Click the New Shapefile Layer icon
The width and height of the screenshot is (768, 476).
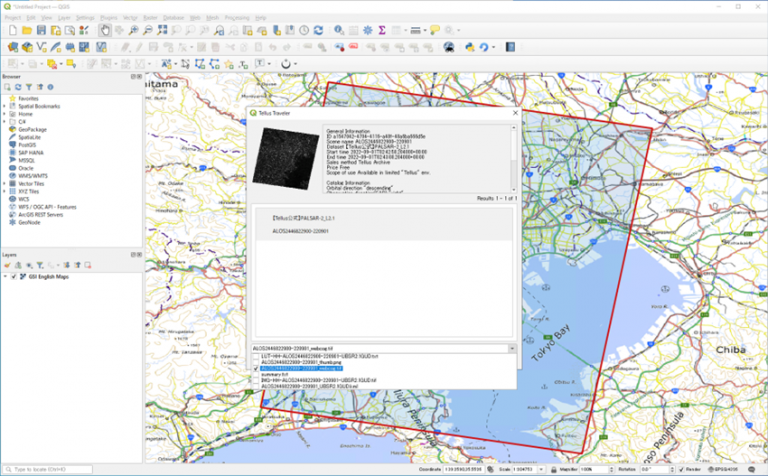(41, 47)
